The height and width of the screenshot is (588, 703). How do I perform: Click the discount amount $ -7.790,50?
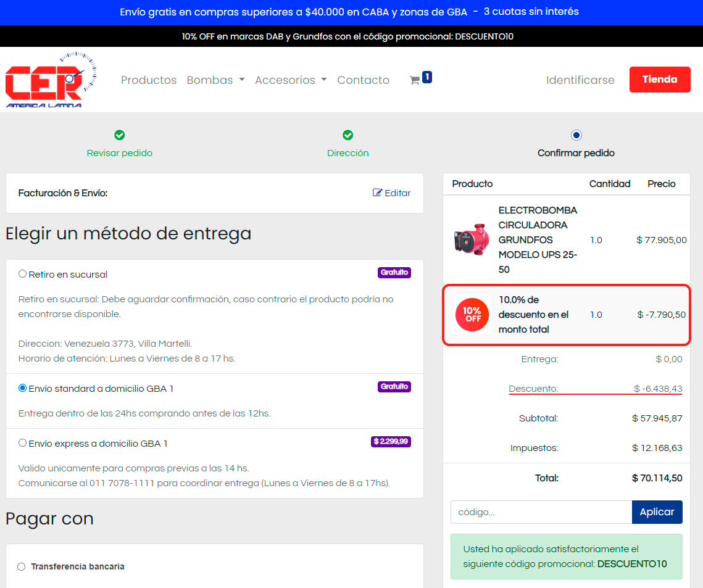pyautogui.click(x=661, y=315)
